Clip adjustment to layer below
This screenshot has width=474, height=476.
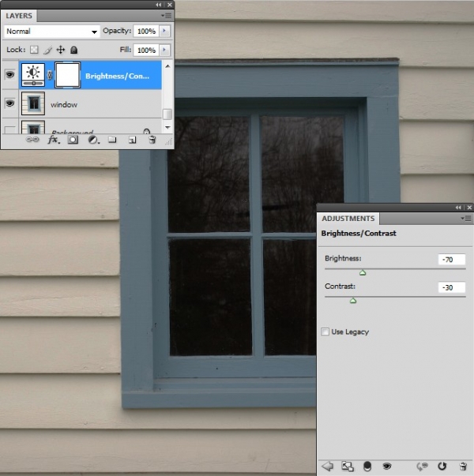[x=367, y=466]
